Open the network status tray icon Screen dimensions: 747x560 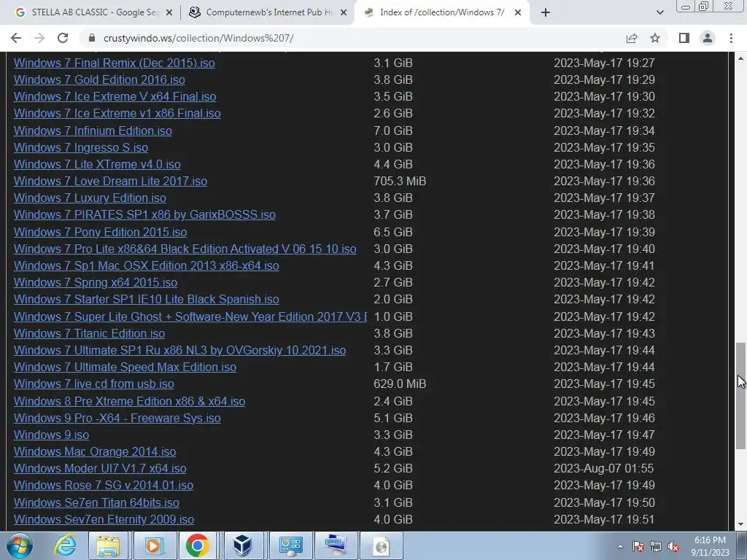[656, 546]
